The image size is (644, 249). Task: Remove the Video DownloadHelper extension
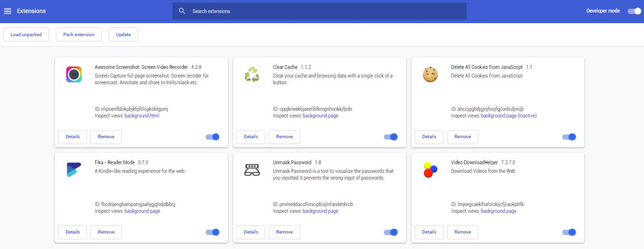(x=462, y=232)
